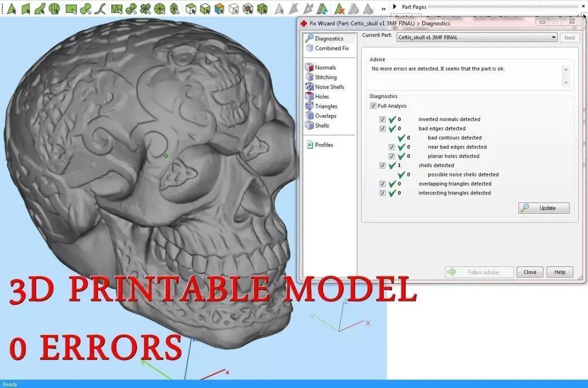Toggle the overlapping triangles detected checkbox

pyautogui.click(x=383, y=184)
